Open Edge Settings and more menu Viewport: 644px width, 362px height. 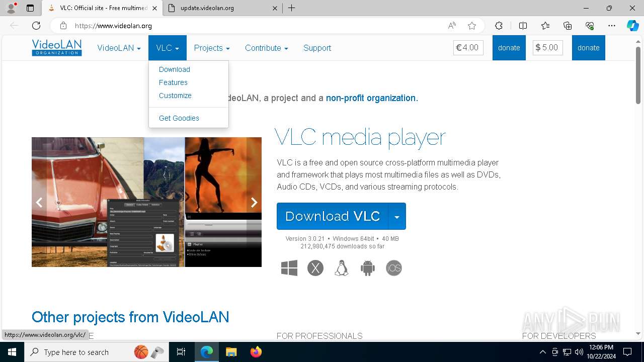click(612, 26)
